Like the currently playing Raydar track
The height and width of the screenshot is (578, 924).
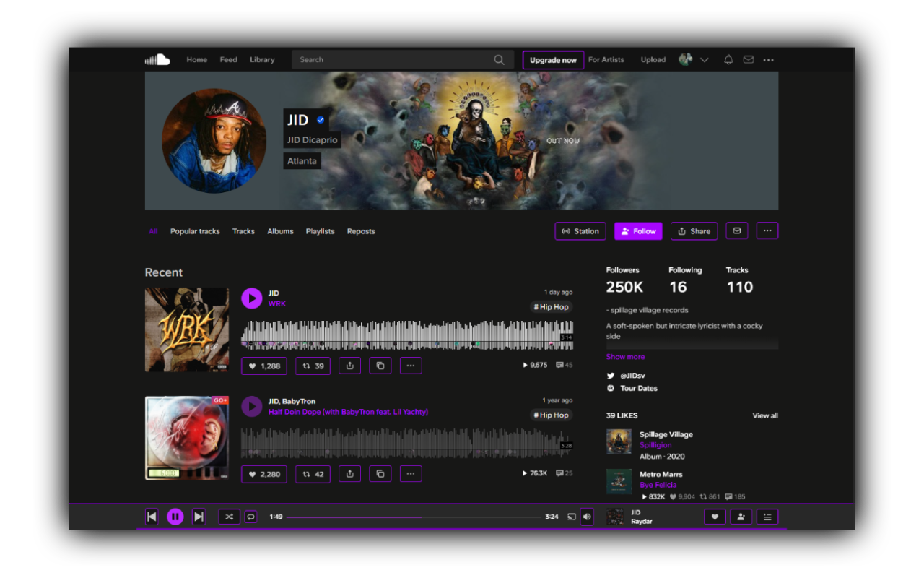[x=715, y=517]
